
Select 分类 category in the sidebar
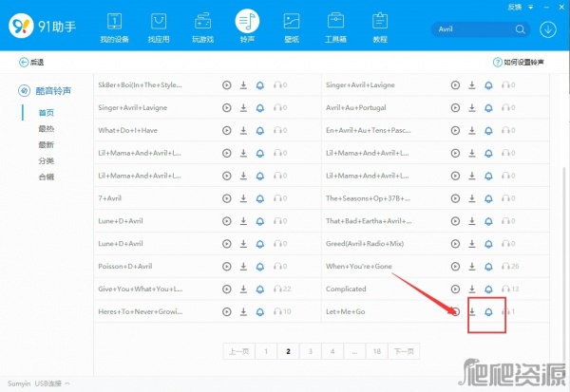click(x=46, y=160)
